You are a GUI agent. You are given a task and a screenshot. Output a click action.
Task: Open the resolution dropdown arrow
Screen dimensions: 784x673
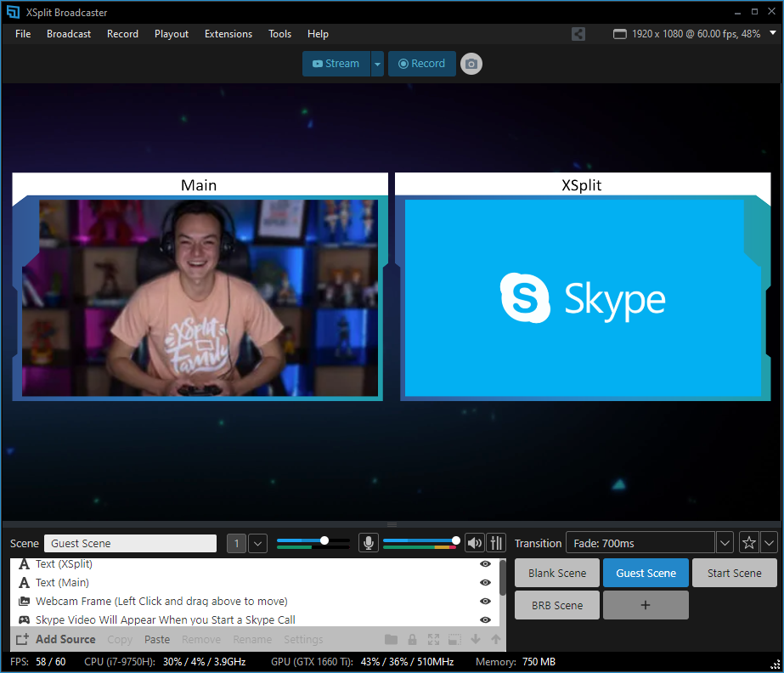pyautogui.click(x=772, y=33)
